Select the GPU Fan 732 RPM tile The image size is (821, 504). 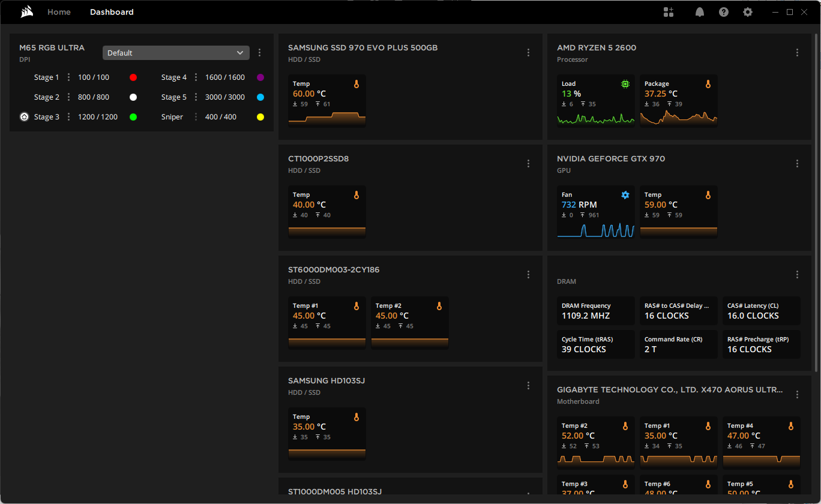click(596, 212)
